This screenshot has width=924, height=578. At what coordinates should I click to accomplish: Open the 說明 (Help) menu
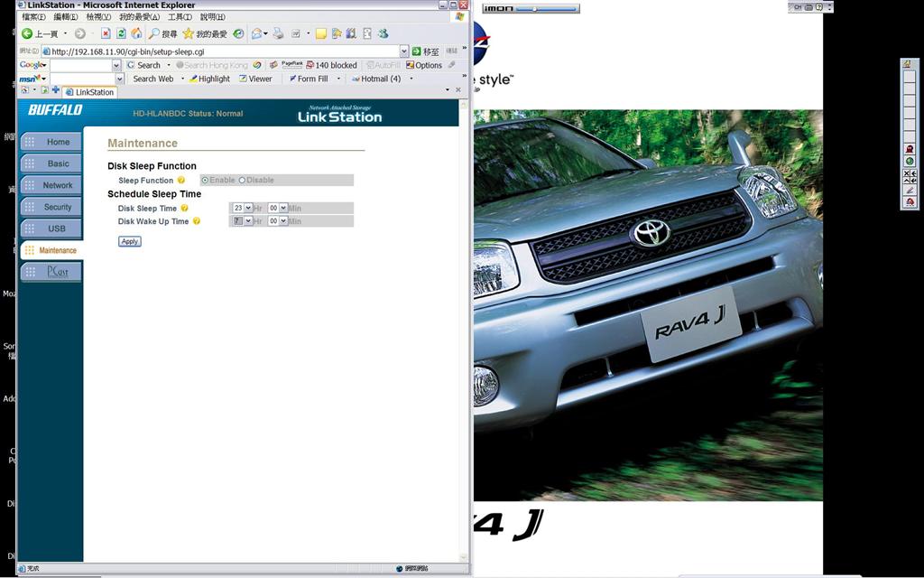pos(213,17)
